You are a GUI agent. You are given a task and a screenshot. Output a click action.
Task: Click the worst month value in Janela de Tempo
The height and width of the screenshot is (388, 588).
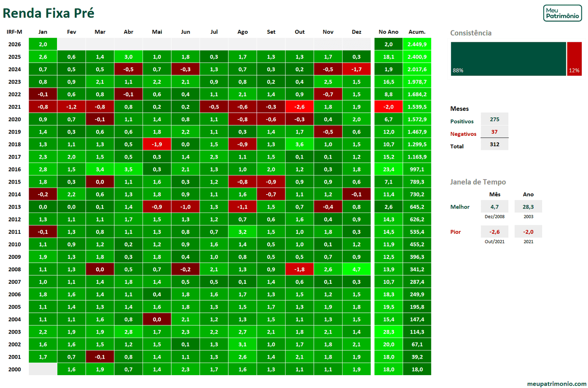[494, 232]
